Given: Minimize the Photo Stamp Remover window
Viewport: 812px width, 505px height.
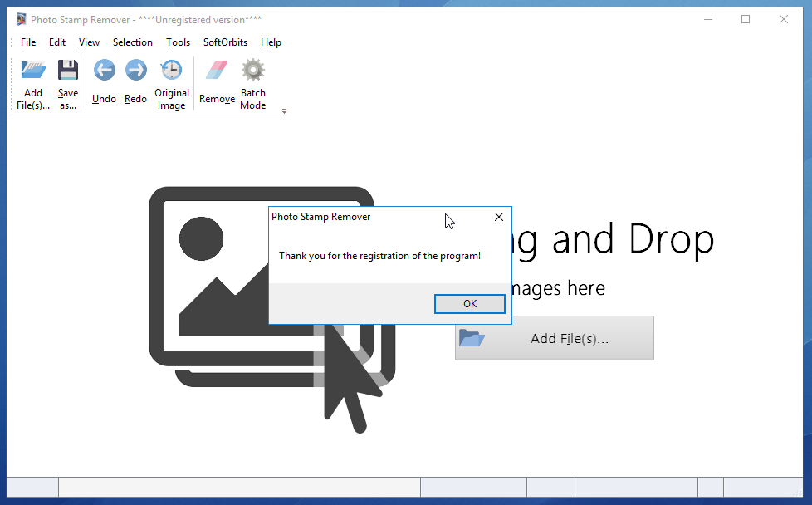Looking at the screenshot, I should (x=708, y=20).
